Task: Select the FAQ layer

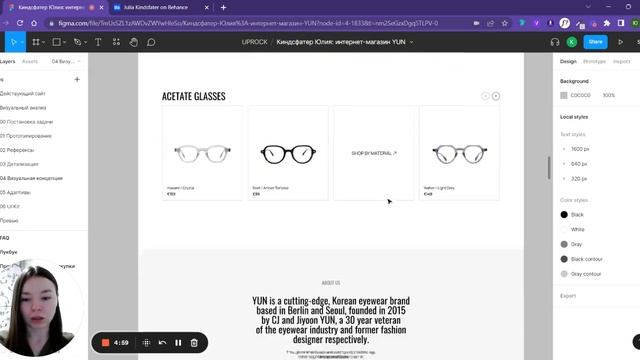Action: 4,238
